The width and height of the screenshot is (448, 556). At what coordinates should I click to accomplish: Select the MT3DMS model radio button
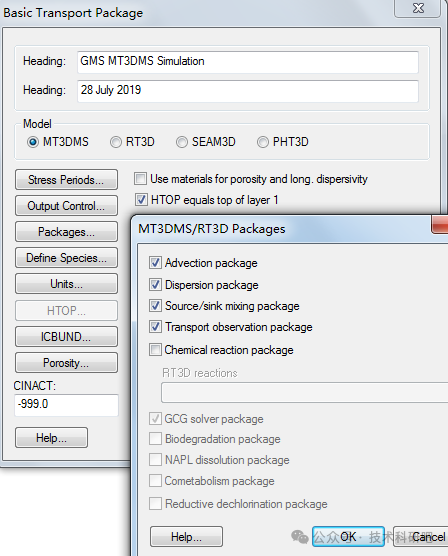(x=33, y=142)
